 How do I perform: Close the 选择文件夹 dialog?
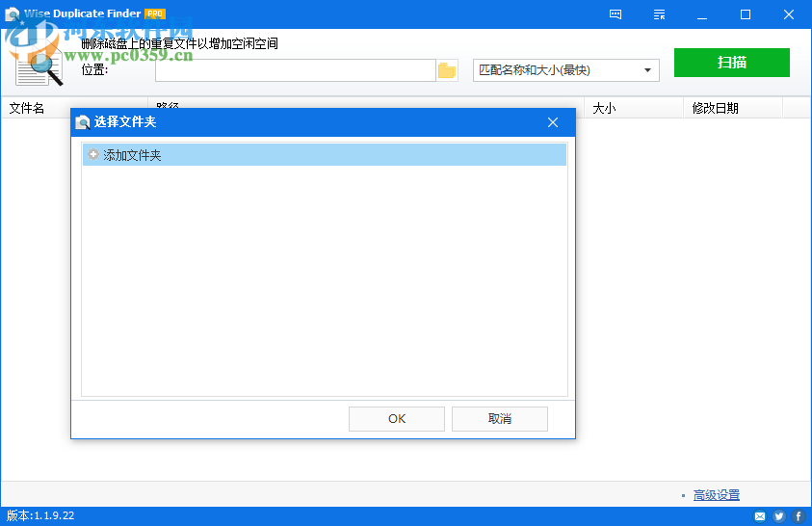tap(553, 122)
